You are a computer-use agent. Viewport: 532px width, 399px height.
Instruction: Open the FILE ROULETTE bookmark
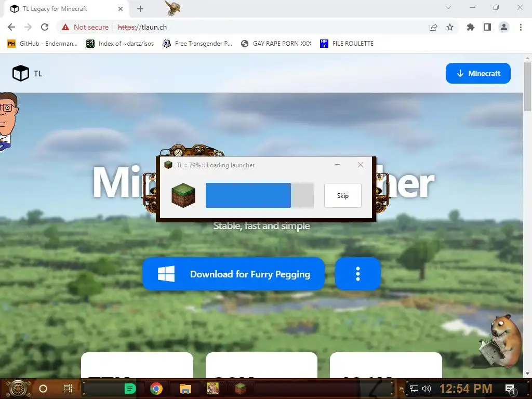[347, 44]
